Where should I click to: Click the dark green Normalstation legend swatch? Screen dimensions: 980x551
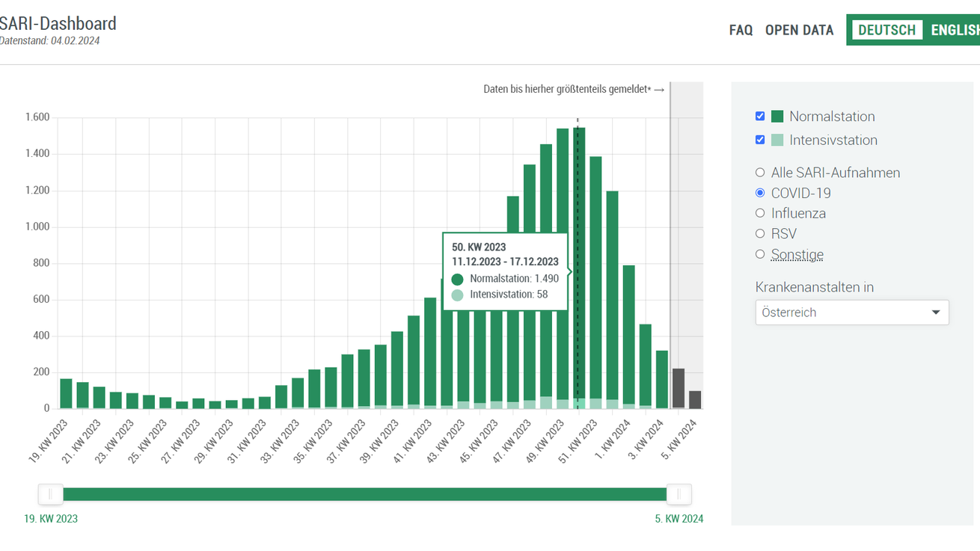click(x=777, y=117)
